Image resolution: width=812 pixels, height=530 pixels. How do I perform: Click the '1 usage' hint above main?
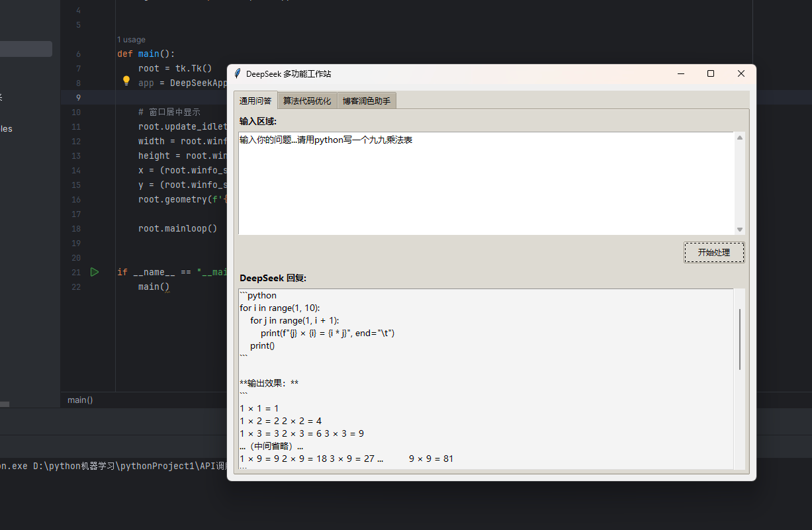[131, 40]
